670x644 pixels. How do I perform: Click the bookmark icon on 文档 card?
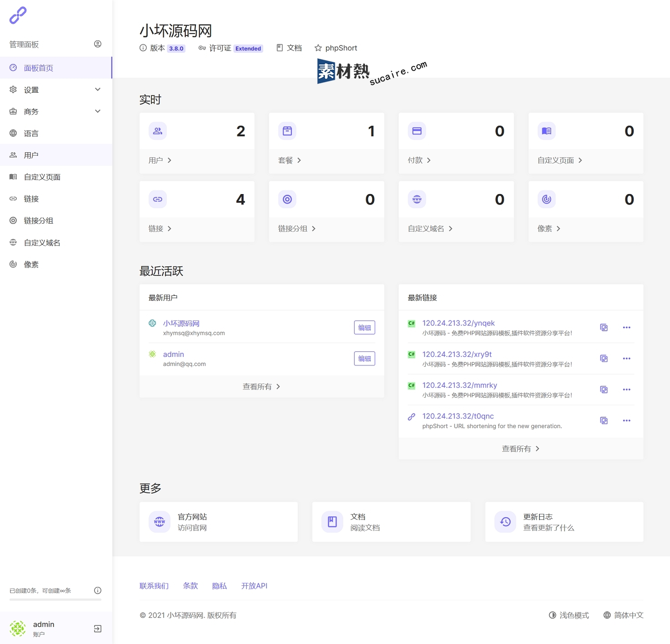[332, 522]
